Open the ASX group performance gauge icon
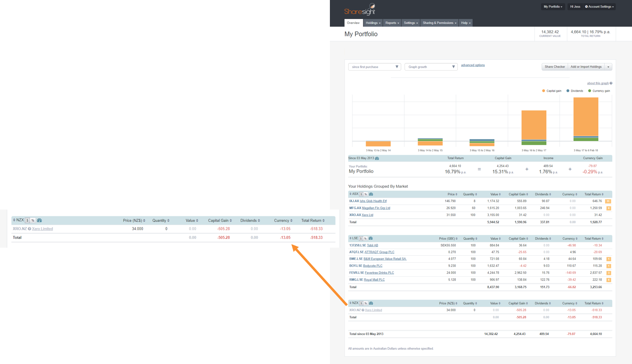Screen dimensions: 632x364 pos(371,194)
